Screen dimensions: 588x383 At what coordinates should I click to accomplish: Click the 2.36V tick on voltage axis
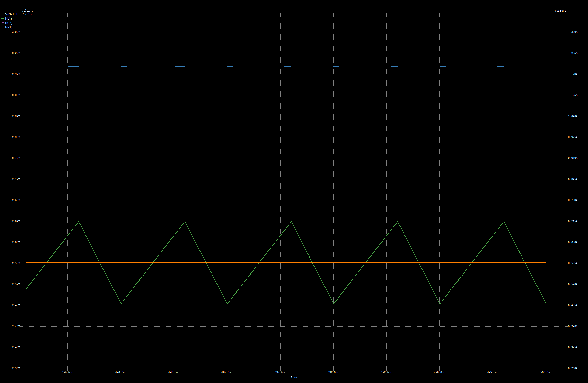pos(16,368)
